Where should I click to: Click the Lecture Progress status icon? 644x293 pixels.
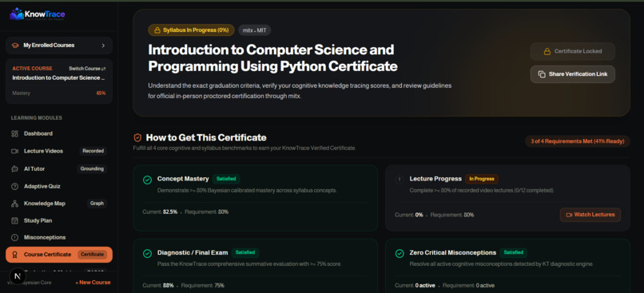coord(400,180)
